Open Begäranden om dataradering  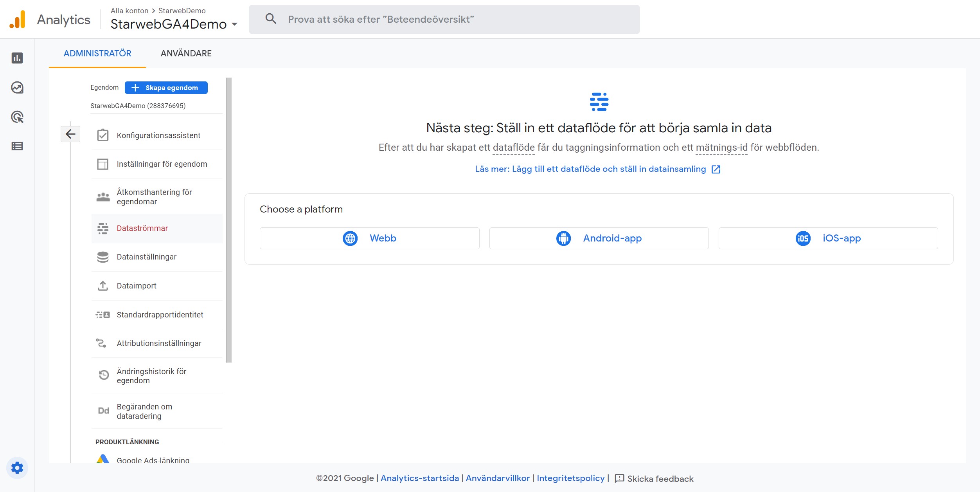pyautogui.click(x=157, y=411)
